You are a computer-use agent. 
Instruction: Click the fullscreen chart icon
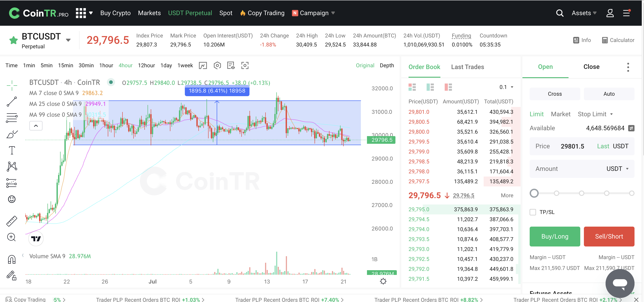click(245, 65)
